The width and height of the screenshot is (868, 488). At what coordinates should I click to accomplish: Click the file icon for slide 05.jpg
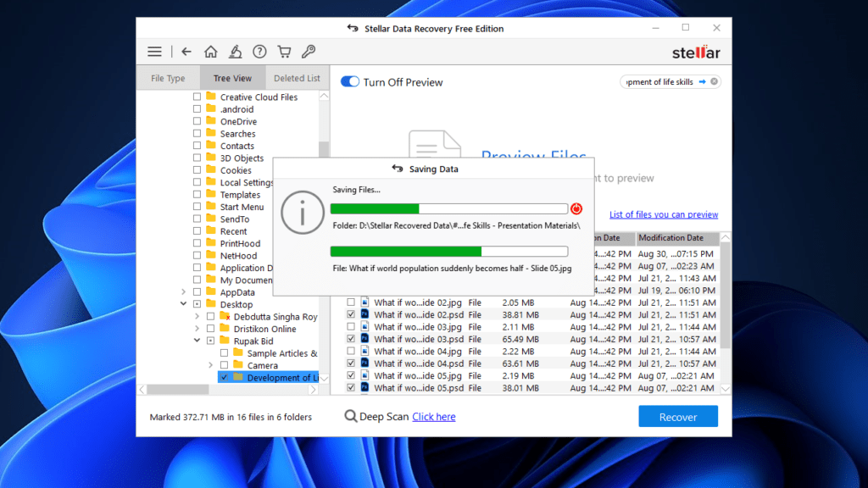tap(364, 375)
